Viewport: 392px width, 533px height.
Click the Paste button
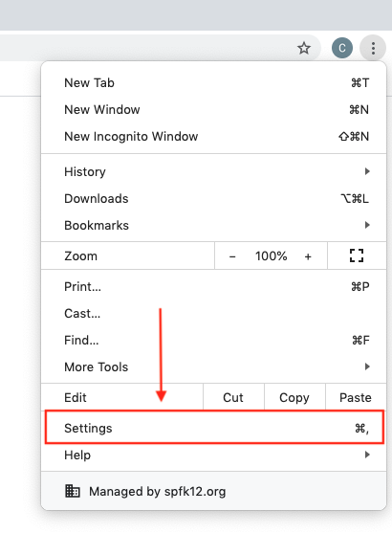(356, 397)
